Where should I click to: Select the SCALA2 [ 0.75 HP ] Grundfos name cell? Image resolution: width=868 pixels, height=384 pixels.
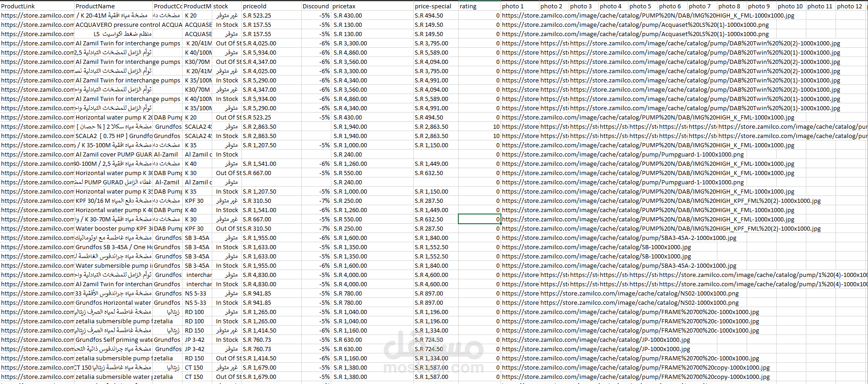(114, 136)
